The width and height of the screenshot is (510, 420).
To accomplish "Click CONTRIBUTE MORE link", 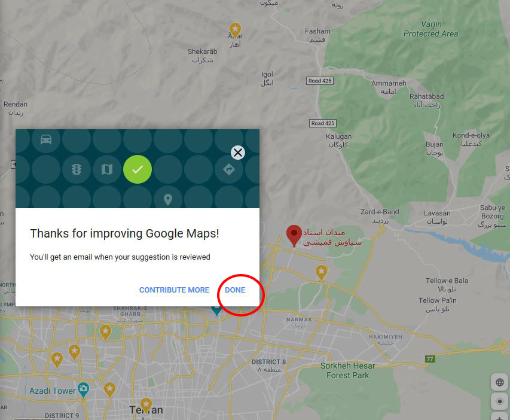I will coord(174,290).
